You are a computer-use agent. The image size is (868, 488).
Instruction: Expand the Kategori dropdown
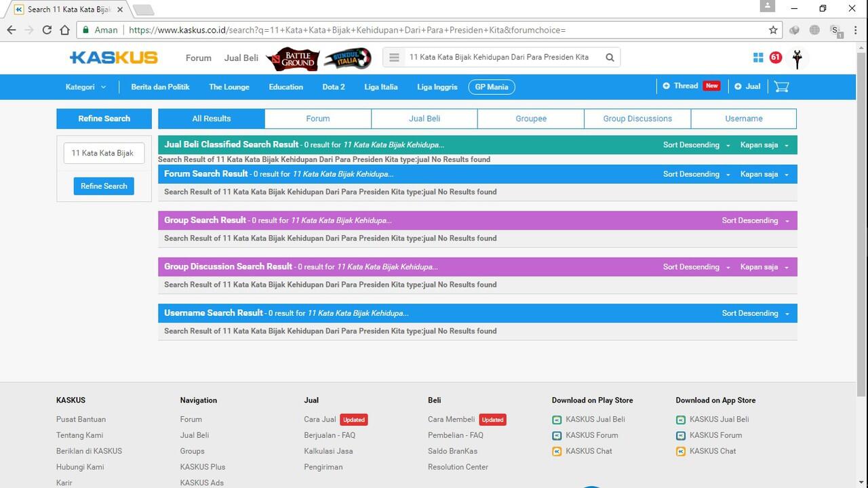[85, 87]
